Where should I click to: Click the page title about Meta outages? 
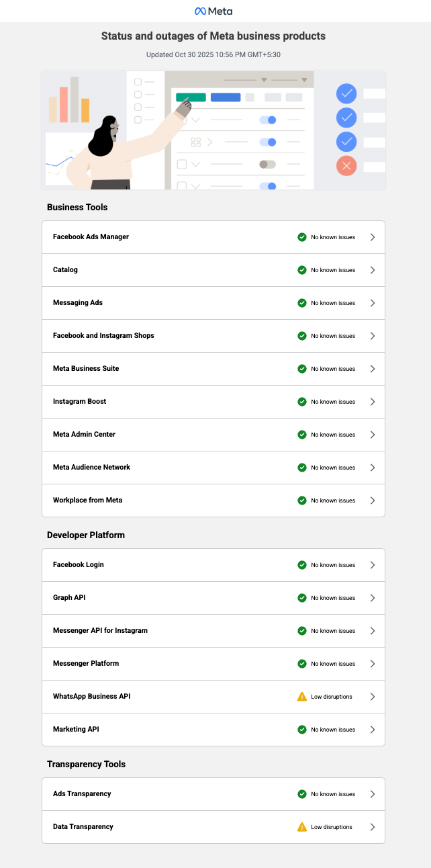pyautogui.click(x=213, y=36)
